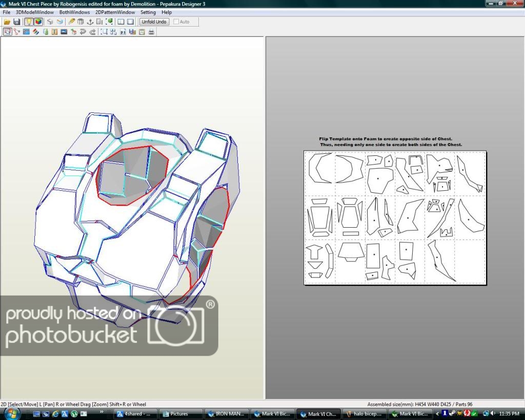Click the single-pane window layout icon
Viewport: 525px width, 420px height.
pyautogui.click(x=131, y=22)
